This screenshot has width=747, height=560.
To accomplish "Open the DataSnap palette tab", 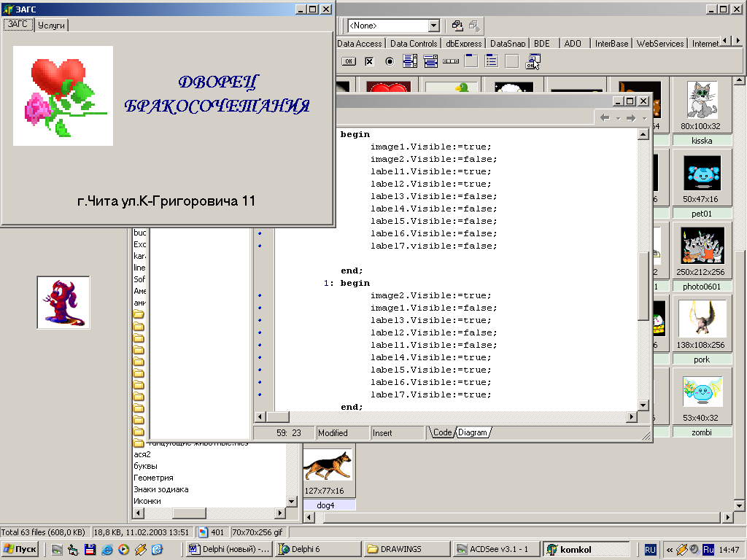I will [x=508, y=43].
